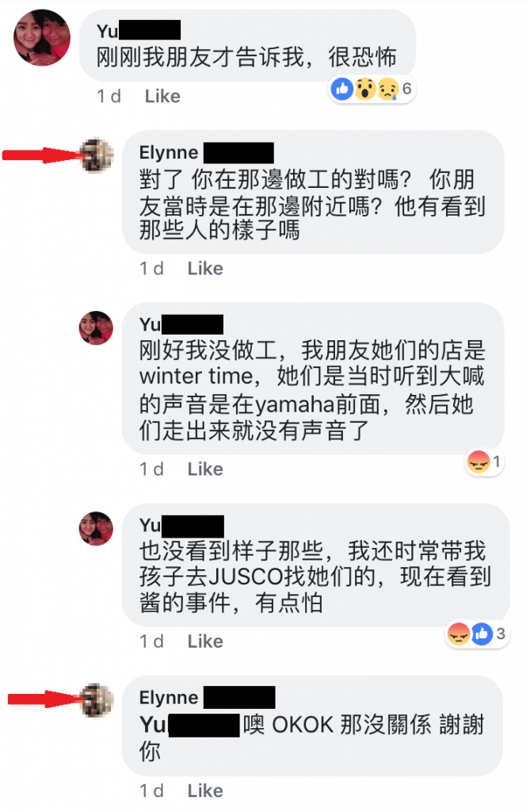
Task: Like the top comment about 很恐怖
Action: [x=162, y=96]
